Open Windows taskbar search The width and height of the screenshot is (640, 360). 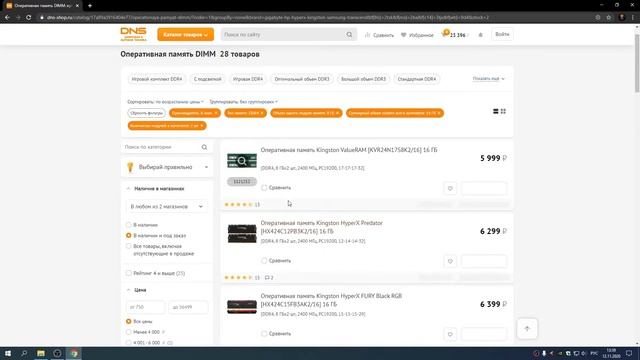(x=24, y=353)
